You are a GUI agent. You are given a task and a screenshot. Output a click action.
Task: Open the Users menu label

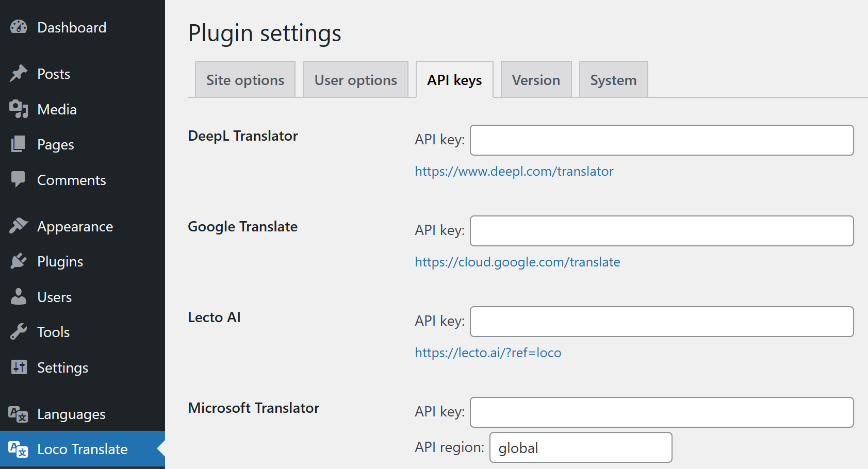[x=55, y=297]
